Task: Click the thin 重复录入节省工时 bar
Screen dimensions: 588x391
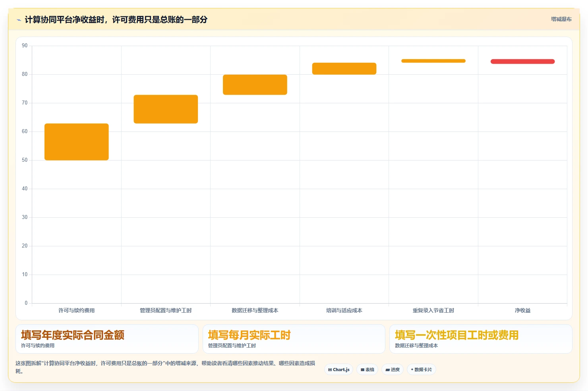Action: [x=433, y=61]
